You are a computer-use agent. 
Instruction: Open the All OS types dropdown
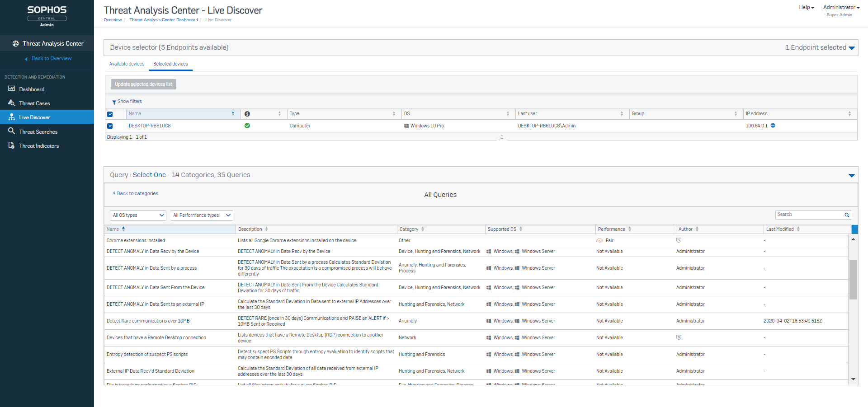tap(138, 215)
